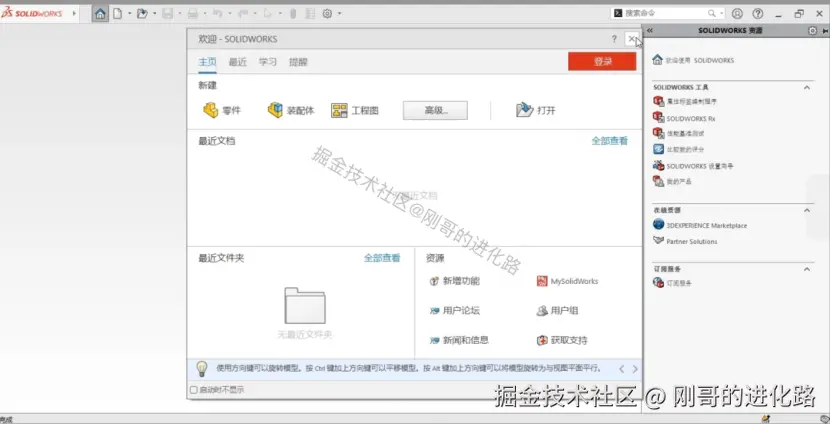The height and width of the screenshot is (424, 830).
Task: Click the Open file toolbar icon
Action: pos(142,14)
